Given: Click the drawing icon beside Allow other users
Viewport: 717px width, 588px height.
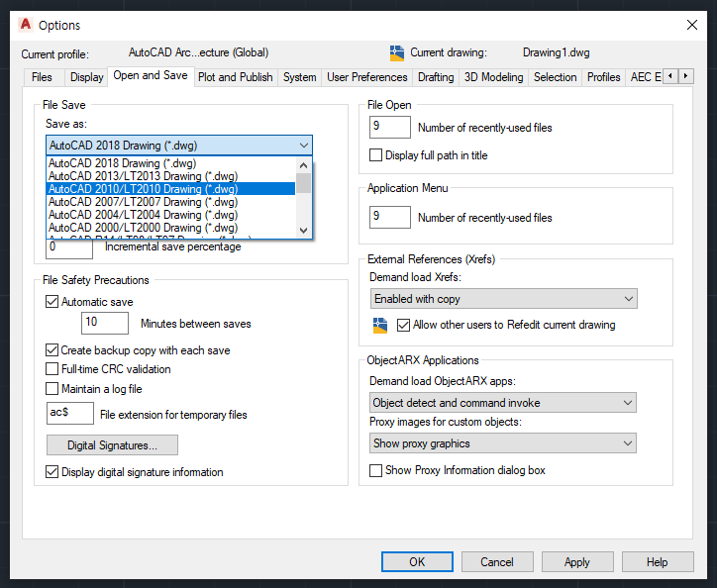Looking at the screenshot, I should (x=380, y=325).
